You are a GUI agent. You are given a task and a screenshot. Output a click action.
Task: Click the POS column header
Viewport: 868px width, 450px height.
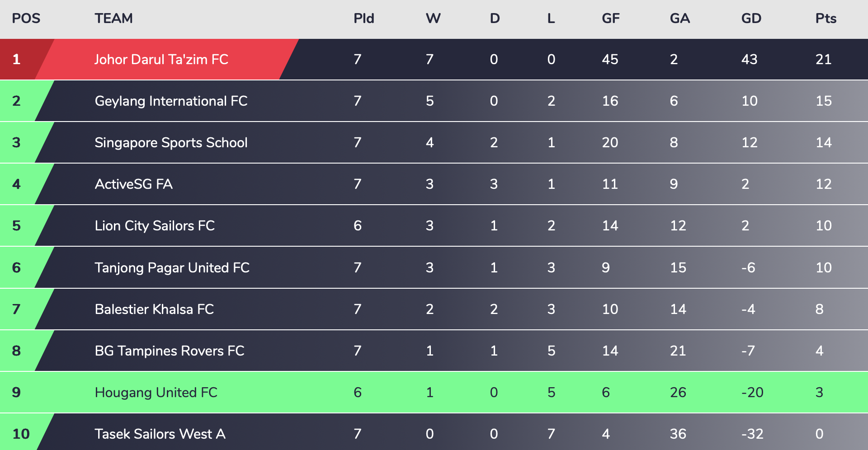(x=26, y=19)
